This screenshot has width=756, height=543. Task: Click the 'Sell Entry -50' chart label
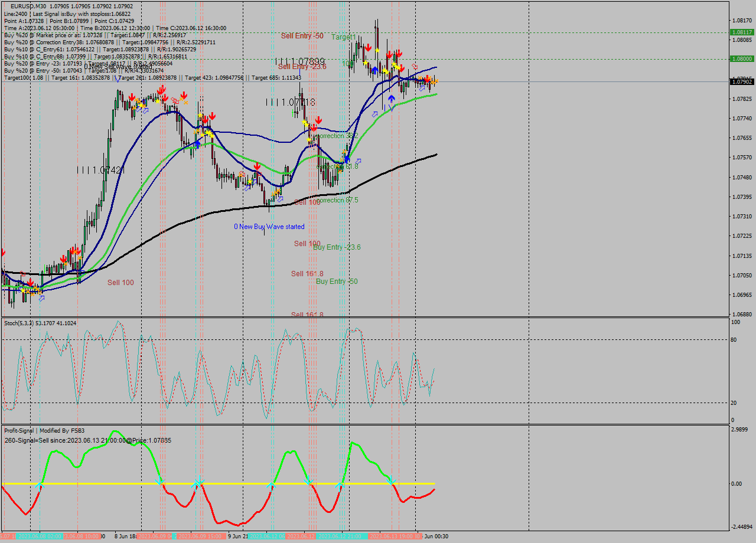pyautogui.click(x=302, y=36)
